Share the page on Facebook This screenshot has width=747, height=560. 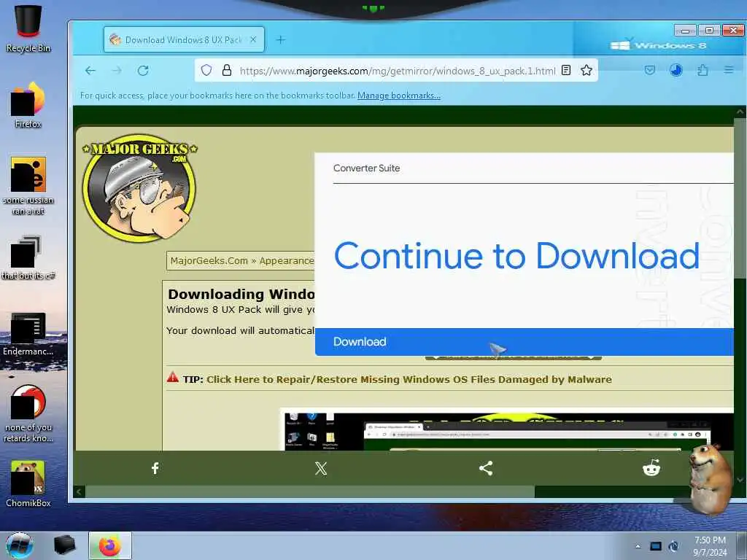pyautogui.click(x=155, y=468)
